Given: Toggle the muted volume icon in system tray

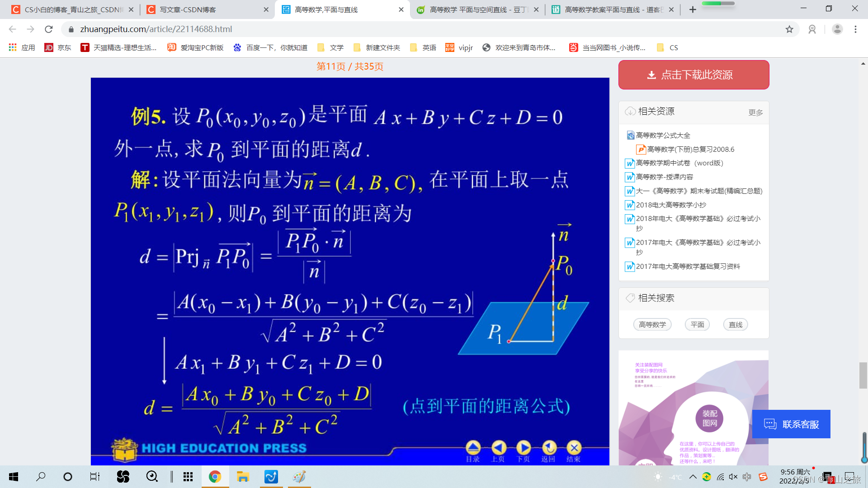Looking at the screenshot, I should [733, 477].
